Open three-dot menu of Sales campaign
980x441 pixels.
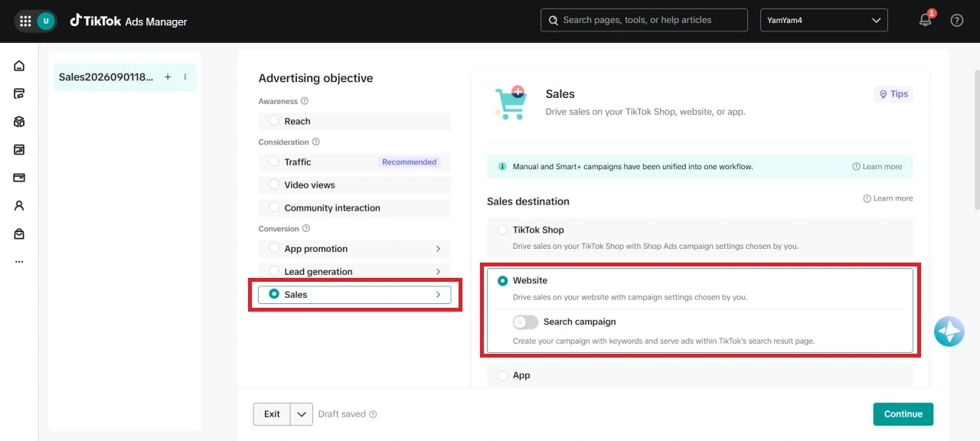[x=185, y=77]
